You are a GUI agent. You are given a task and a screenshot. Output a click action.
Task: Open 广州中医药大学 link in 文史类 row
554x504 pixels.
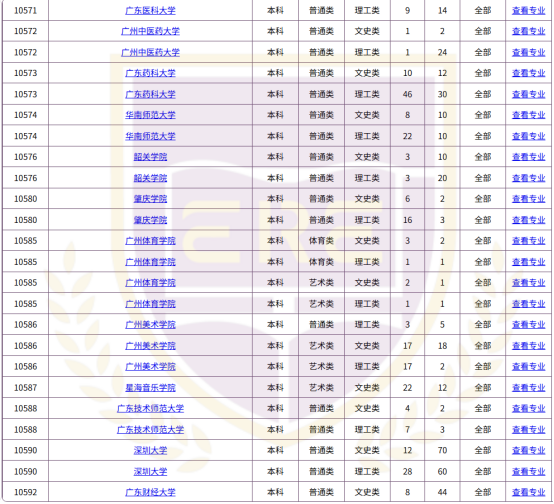pyautogui.click(x=150, y=31)
